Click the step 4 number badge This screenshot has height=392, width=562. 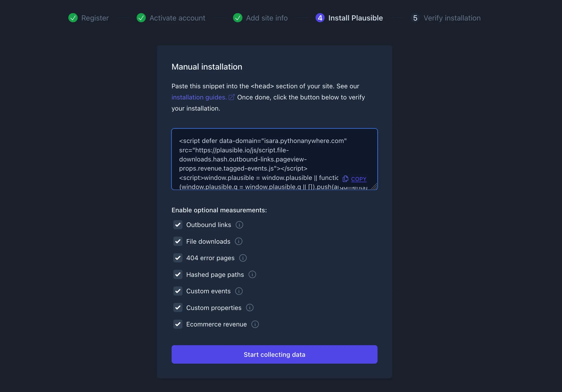[320, 18]
